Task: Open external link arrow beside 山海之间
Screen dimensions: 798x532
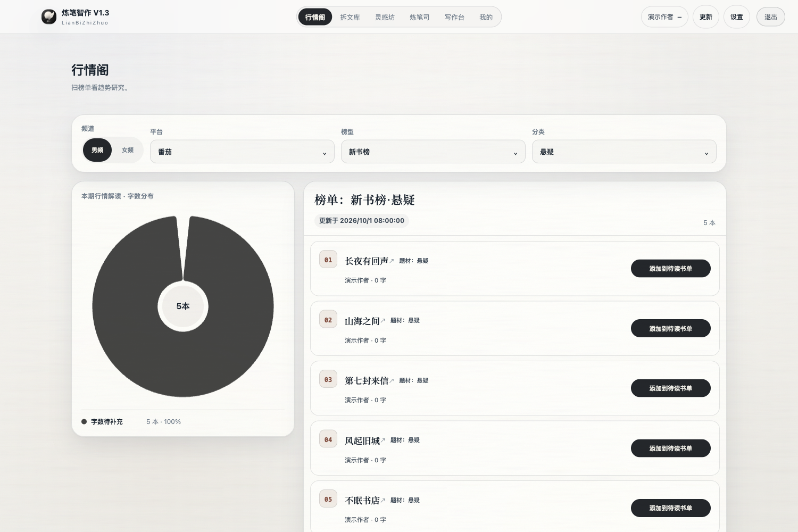Action: click(383, 321)
